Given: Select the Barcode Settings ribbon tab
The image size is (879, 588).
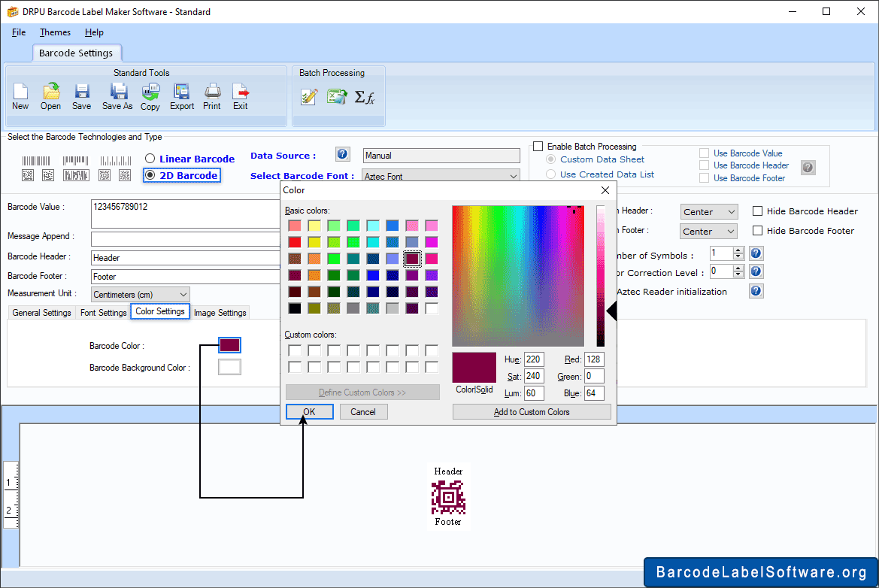Looking at the screenshot, I should tap(76, 53).
